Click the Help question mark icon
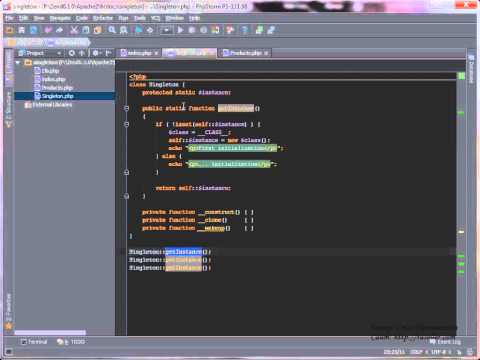480x360 pixels. (x=244, y=30)
